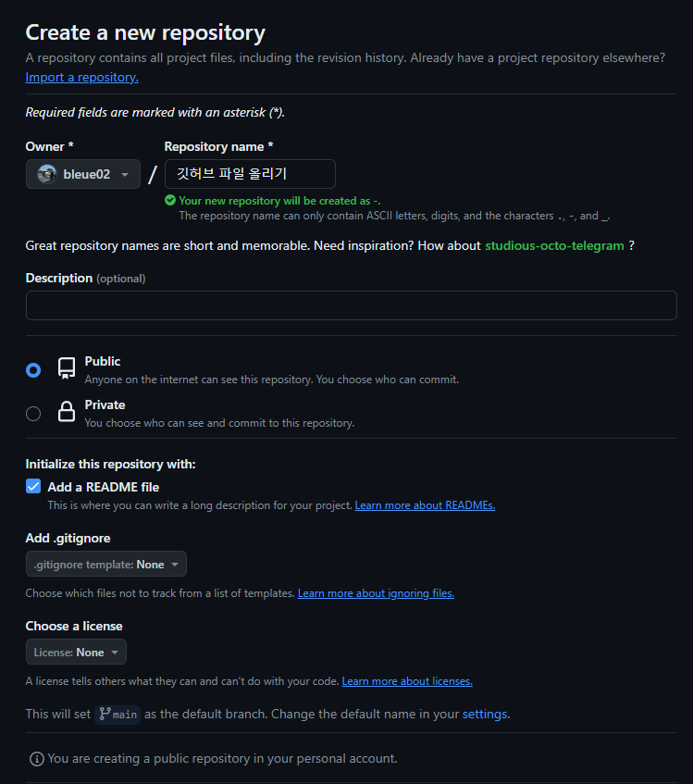Click the Description input field
693x784 pixels.
[x=351, y=305]
